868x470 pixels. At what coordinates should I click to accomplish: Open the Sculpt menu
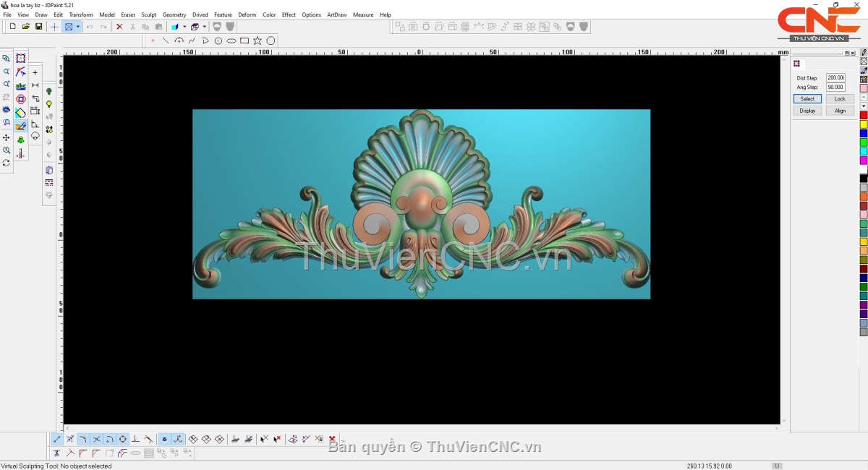pyautogui.click(x=149, y=14)
